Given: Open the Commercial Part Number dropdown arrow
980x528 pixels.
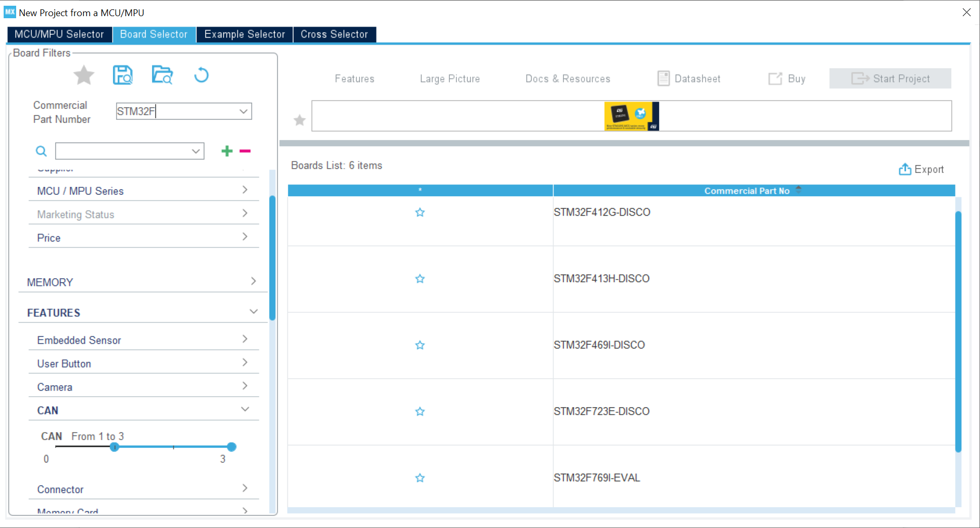Looking at the screenshot, I should pyautogui.click(x=243, y=111).
